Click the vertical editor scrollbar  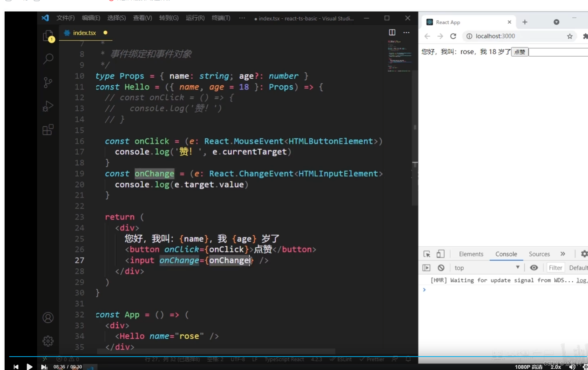415,138
